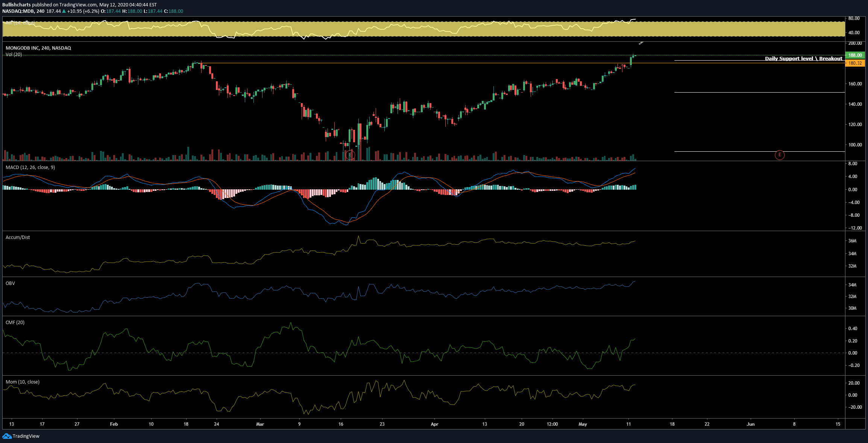
Task: Open the TradingView logo link
Action: (x=21, y=436)
